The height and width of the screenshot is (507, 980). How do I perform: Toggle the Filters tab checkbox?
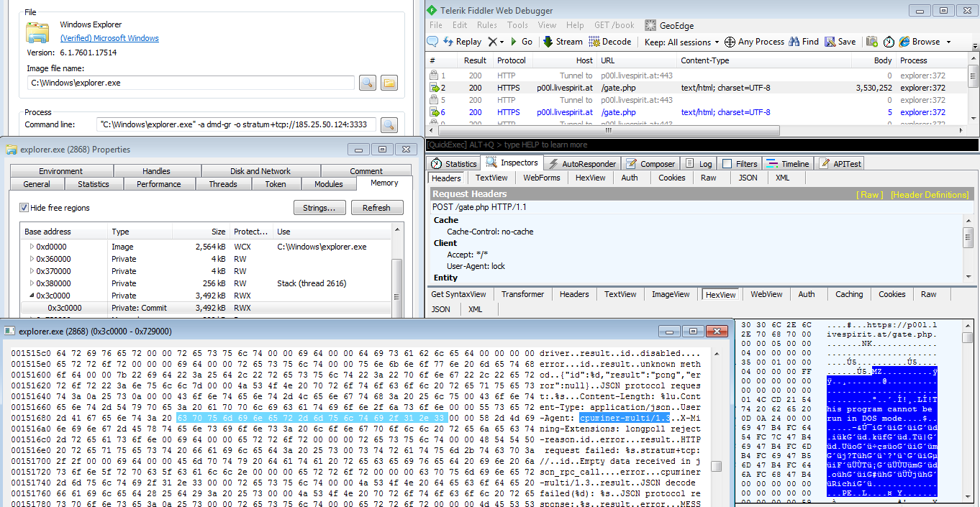727,164
